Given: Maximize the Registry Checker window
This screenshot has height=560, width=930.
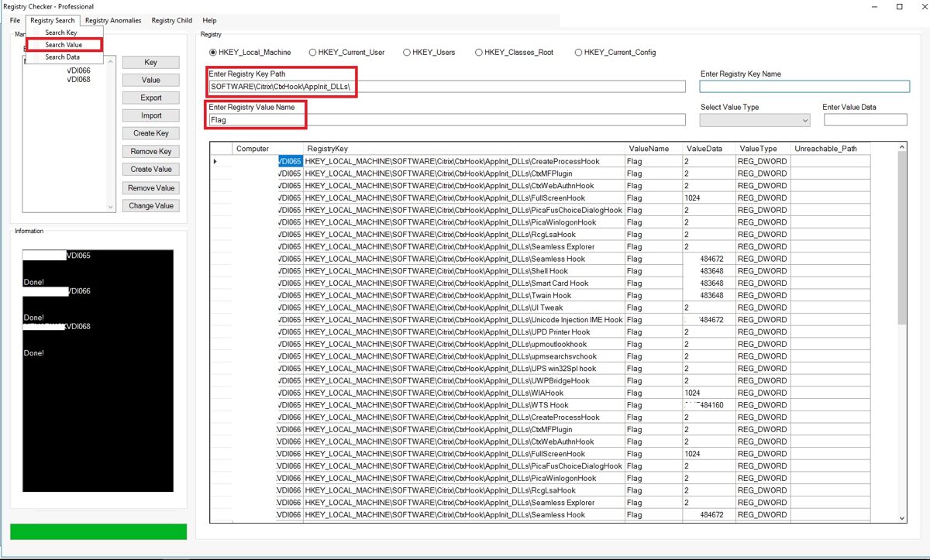Looking at the screenshot, I should [899, 6].
